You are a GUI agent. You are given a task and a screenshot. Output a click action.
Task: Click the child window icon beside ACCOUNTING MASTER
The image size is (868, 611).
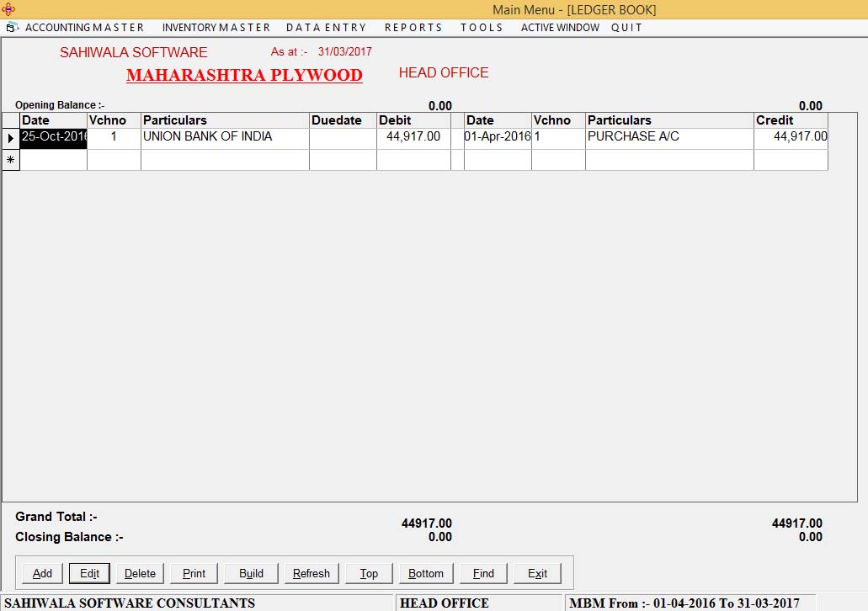(x=11, y=27)
